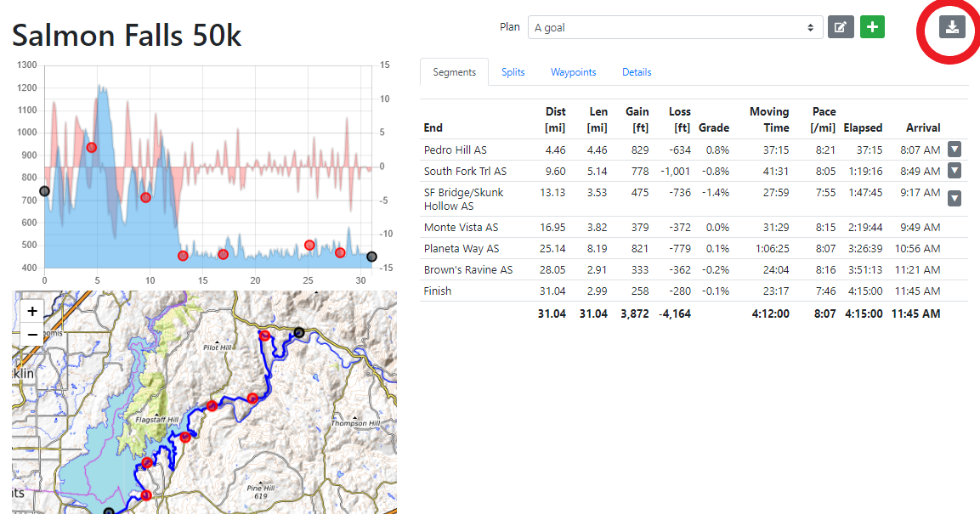The width and height of the screenshot is (980, 514).
Task: Click the green plus icon to add a plan
Action: (872, 26)
